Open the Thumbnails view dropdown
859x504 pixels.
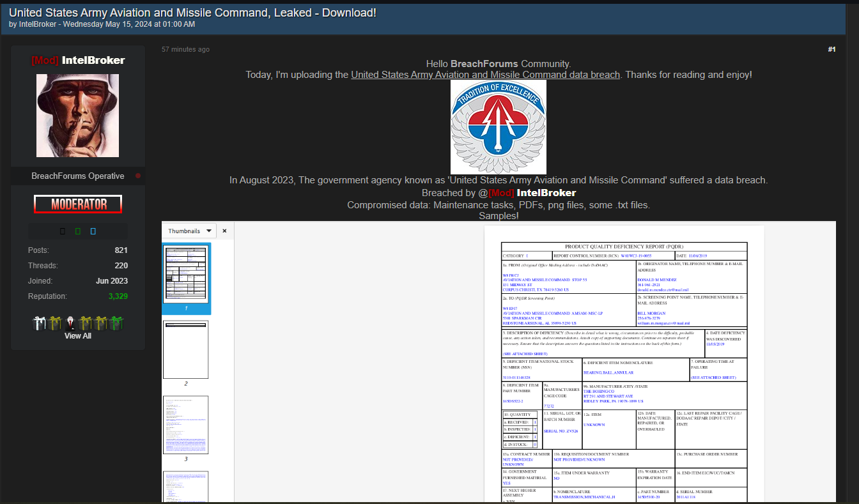pos(190,231)
